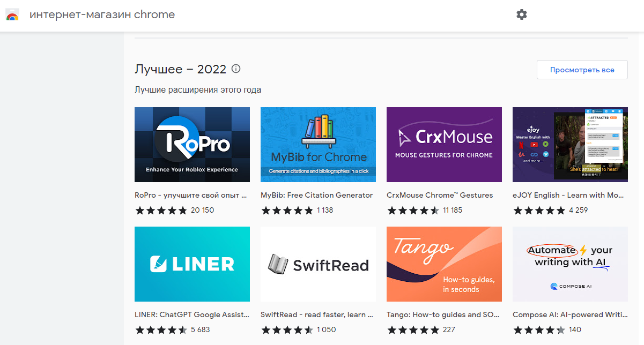Click the RoPro extension title text
644x345 pixels.
pyautogui.click(x=190, y=195)
